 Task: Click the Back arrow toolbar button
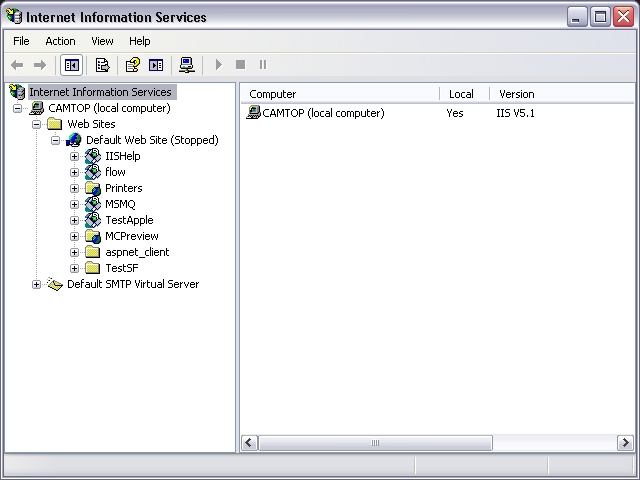tap(17, 65)
